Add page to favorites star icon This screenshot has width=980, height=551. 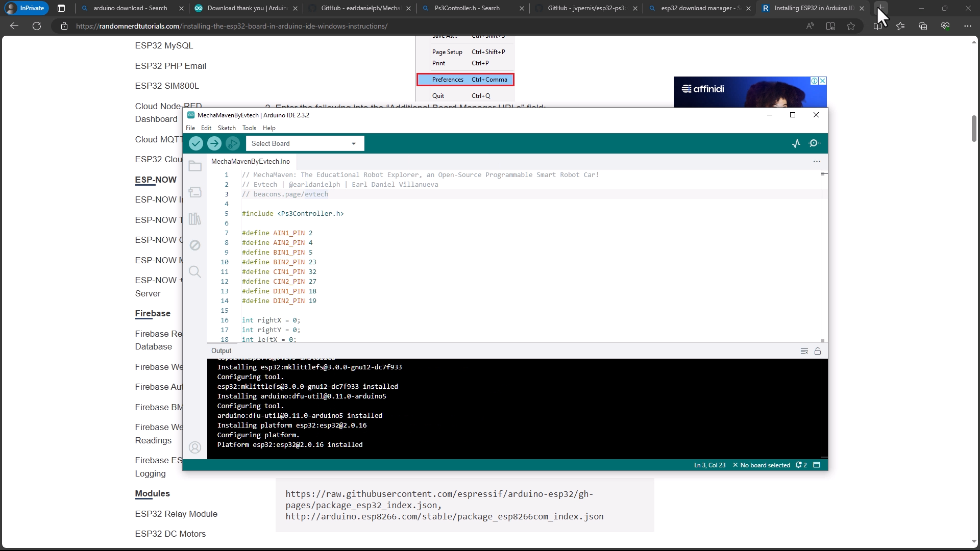pos(851,26)
